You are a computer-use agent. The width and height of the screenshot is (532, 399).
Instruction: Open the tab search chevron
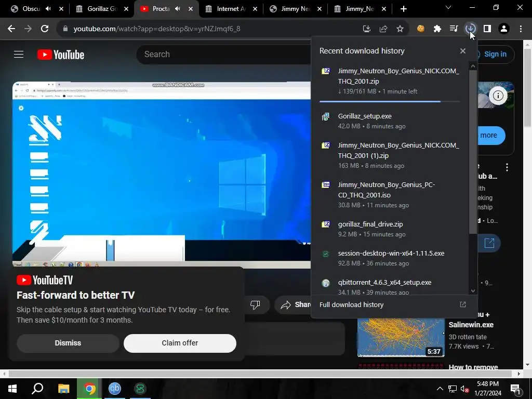click(448, 7)
